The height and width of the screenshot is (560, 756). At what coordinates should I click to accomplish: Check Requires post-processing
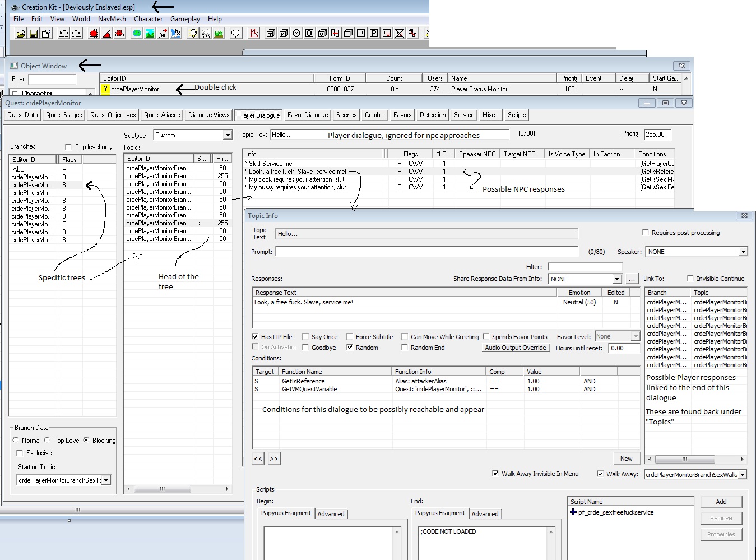[x=646, y=232]
